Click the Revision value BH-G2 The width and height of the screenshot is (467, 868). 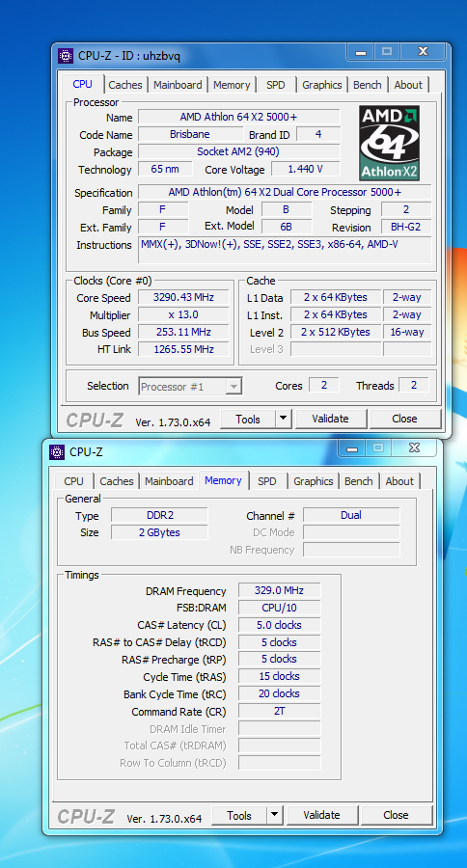click(x=406, y=227)
